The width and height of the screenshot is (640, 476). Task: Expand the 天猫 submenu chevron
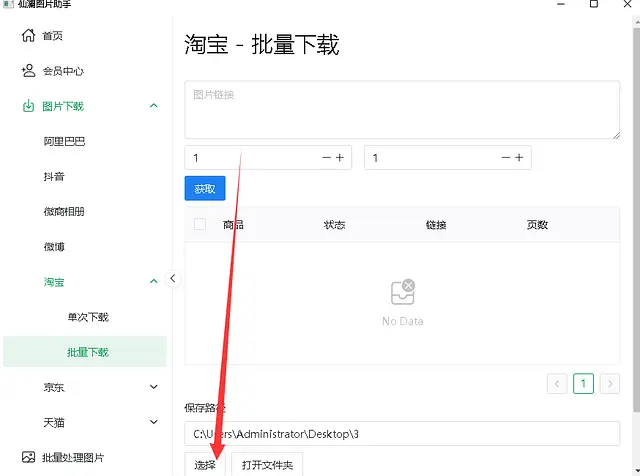point(153,422)
